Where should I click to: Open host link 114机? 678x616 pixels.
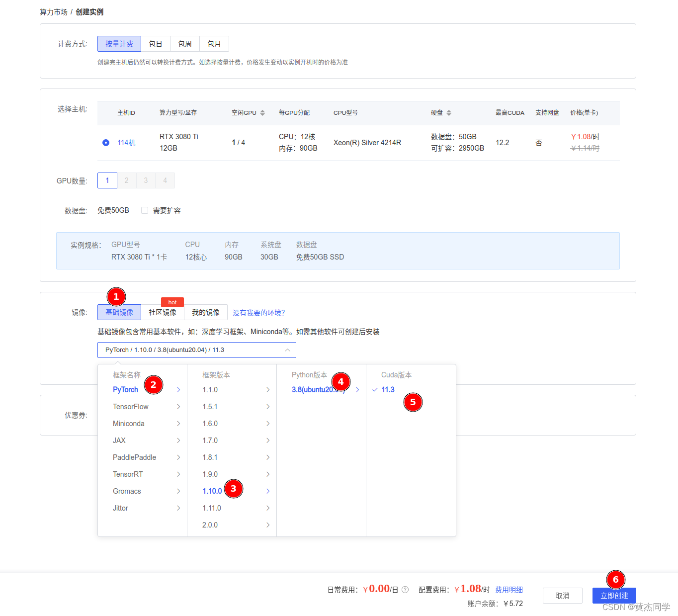point(126,143)
